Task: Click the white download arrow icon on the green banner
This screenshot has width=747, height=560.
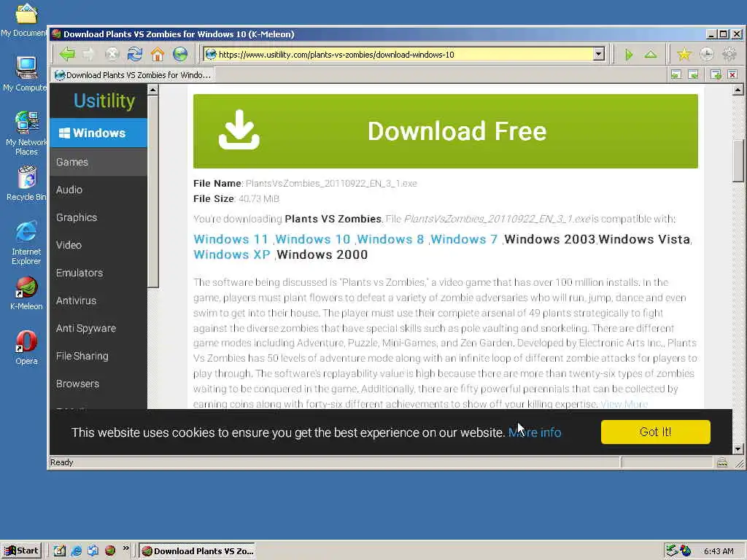Action: [x=239, y=130]
